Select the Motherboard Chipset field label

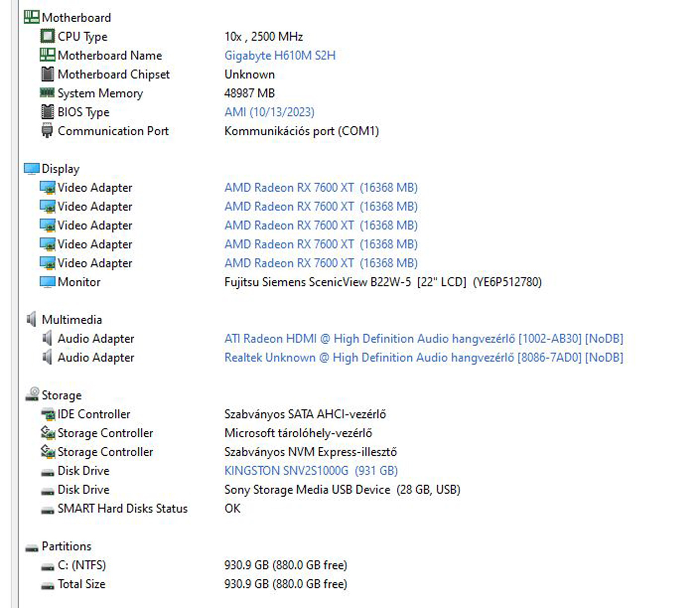coord(113,74)
